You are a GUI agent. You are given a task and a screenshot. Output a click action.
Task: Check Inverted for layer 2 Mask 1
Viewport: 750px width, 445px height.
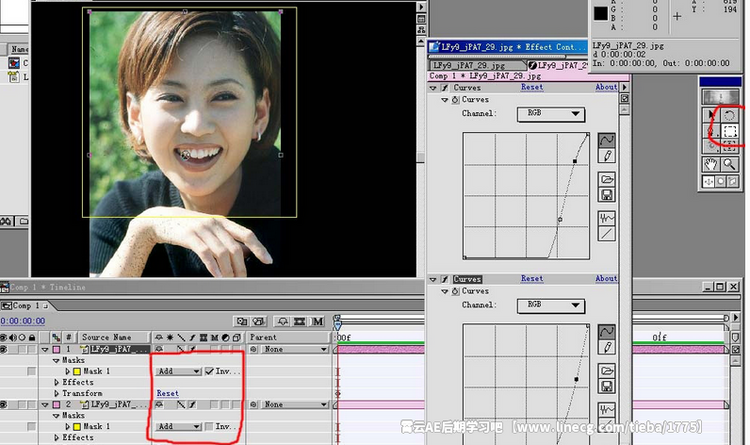(209, 426)
